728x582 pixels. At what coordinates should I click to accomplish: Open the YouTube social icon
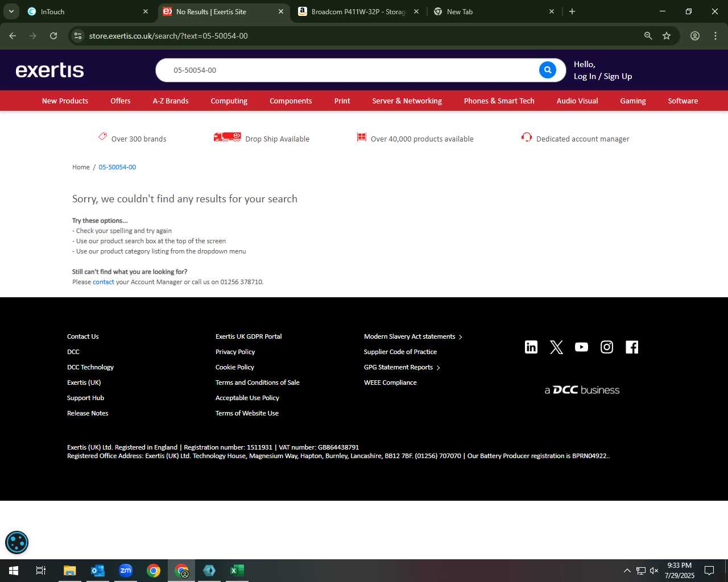point(581,347)
